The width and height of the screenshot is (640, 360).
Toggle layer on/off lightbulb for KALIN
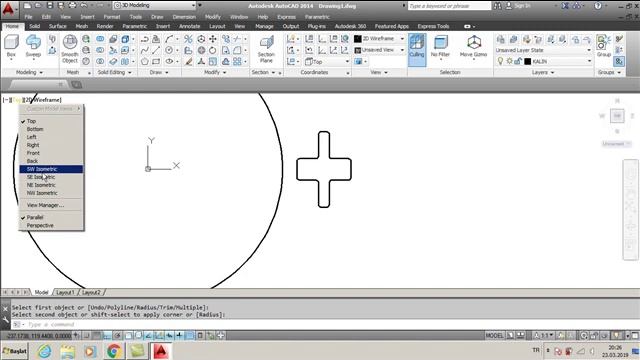coord(500,61)
